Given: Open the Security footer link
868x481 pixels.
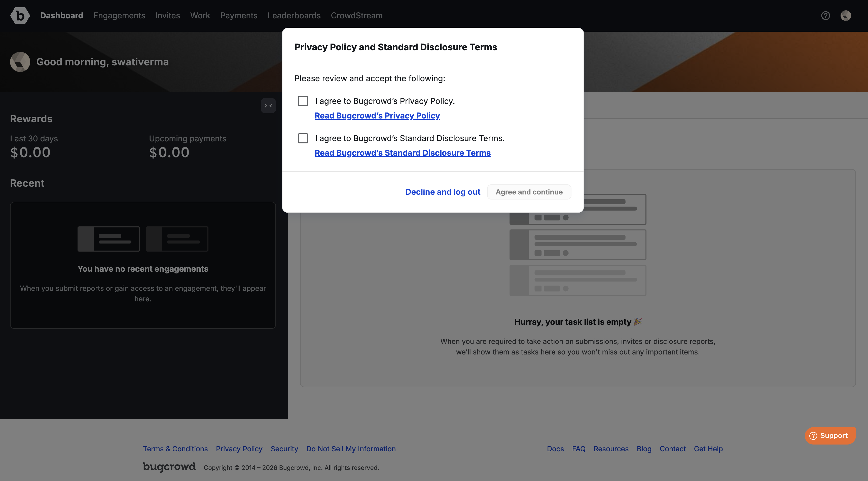Looking at the screenshot, I should (x=284, y=449).
